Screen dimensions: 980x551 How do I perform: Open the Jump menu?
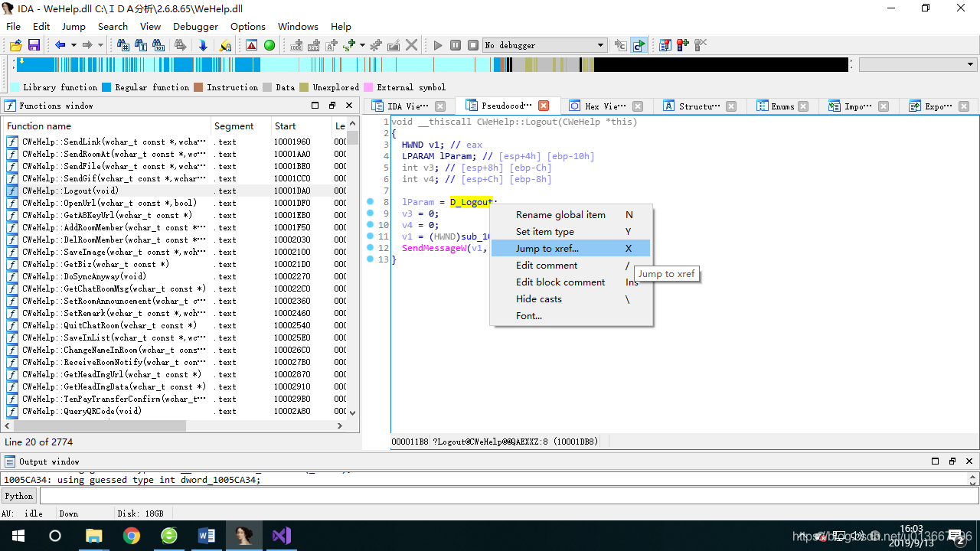click(x=73, y=26)
